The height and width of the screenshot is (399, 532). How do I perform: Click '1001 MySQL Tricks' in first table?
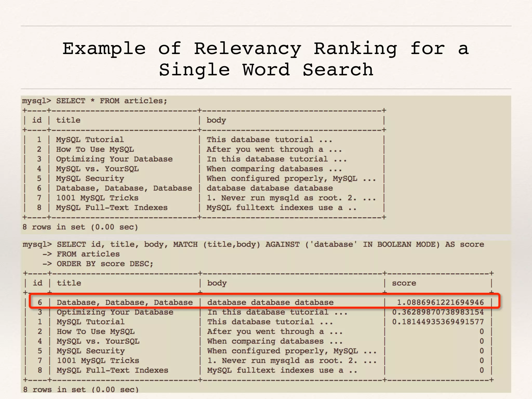(97, 198)
